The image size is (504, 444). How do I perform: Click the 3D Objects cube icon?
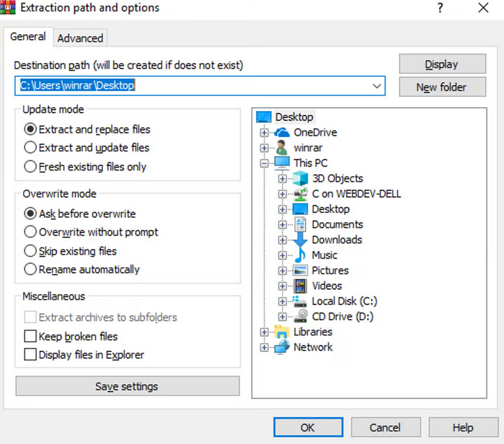[x=300, y=178]
